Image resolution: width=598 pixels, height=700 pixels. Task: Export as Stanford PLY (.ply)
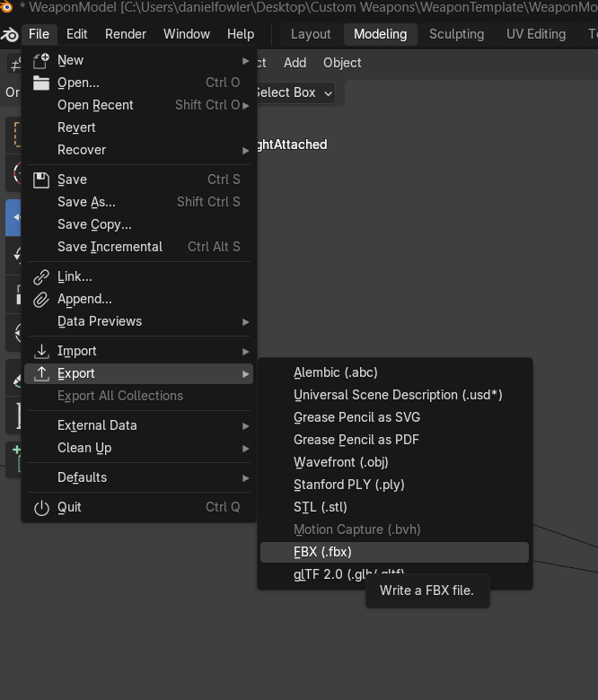click(x=394, y=485)
